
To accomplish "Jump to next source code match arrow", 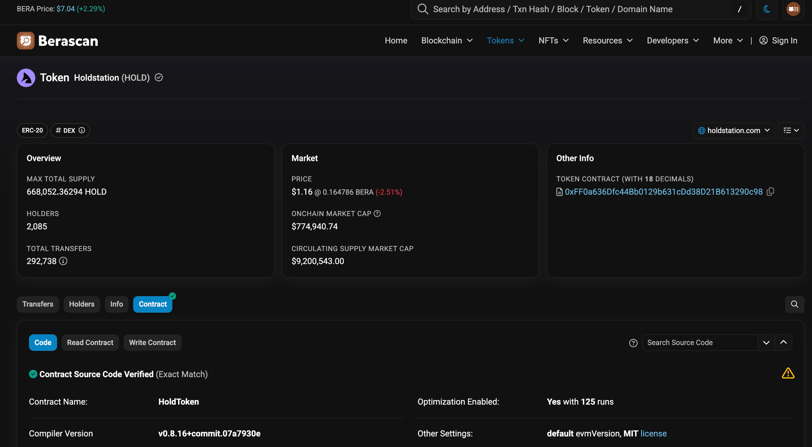I will pyautogui.click(x=766, y=342).
